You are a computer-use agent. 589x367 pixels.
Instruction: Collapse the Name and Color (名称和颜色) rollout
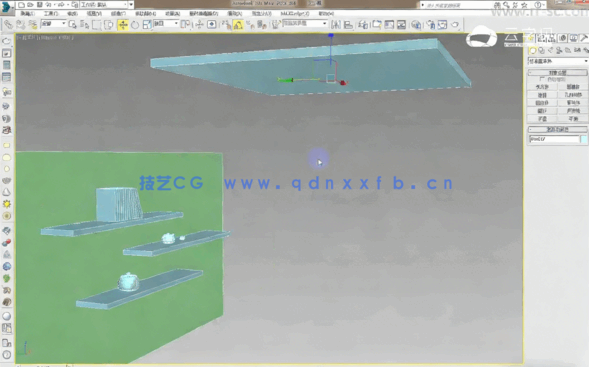[x=558, y=129]
